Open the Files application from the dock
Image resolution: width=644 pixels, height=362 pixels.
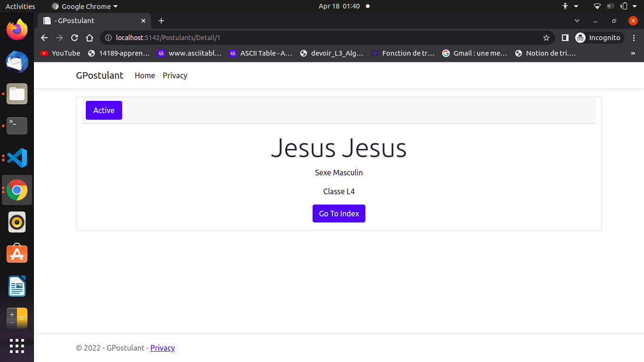pos(17,94)
